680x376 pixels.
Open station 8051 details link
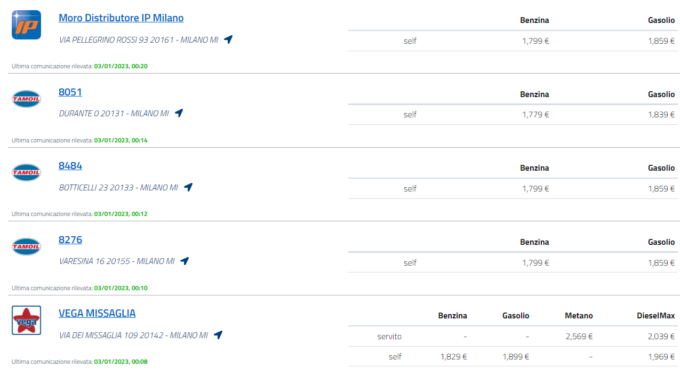(70, 92)
